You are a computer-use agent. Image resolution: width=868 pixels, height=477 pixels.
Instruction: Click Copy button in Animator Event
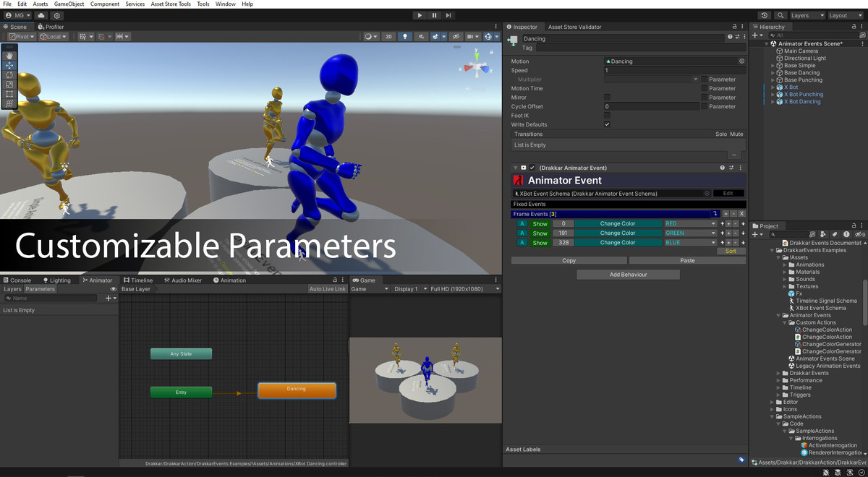(569, 261)
